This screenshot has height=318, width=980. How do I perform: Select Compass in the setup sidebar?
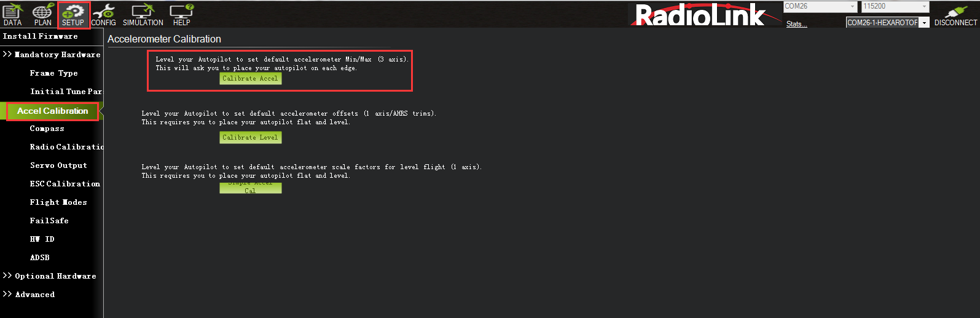(x=47, y=129)
